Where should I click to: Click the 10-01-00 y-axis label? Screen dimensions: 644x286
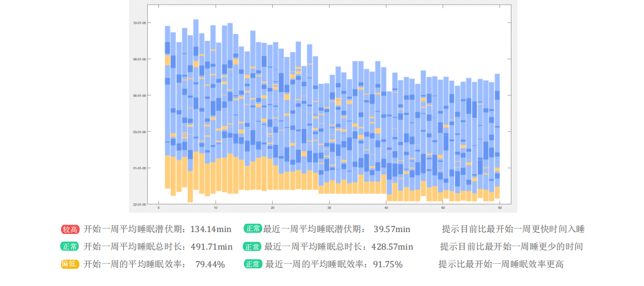[x=139, y=23]
